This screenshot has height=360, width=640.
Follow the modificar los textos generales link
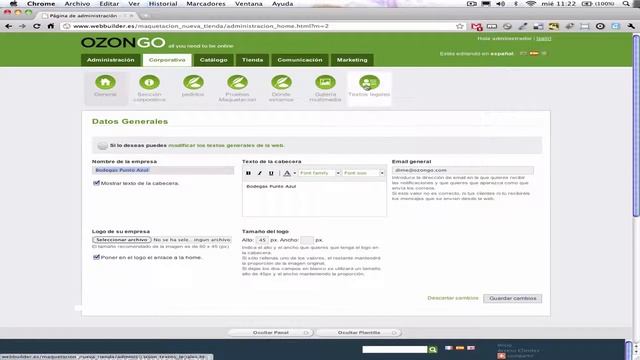coord(226,145)
